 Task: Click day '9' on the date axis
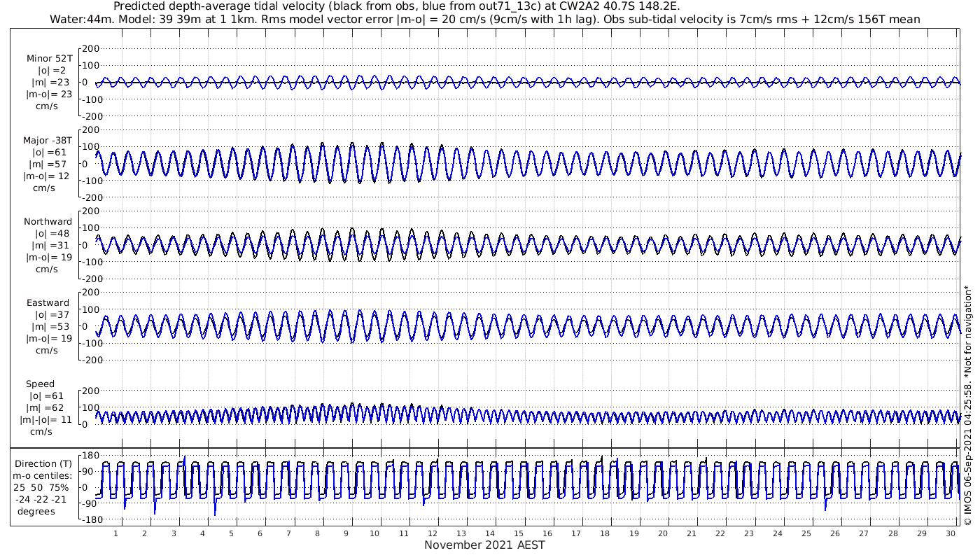click(x=346, y=533)
